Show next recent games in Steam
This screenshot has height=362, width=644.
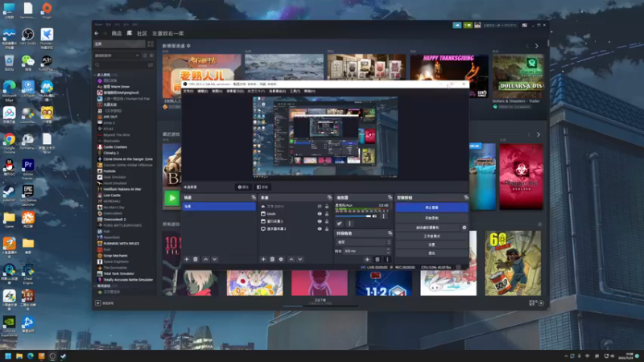tap(539, 134)
